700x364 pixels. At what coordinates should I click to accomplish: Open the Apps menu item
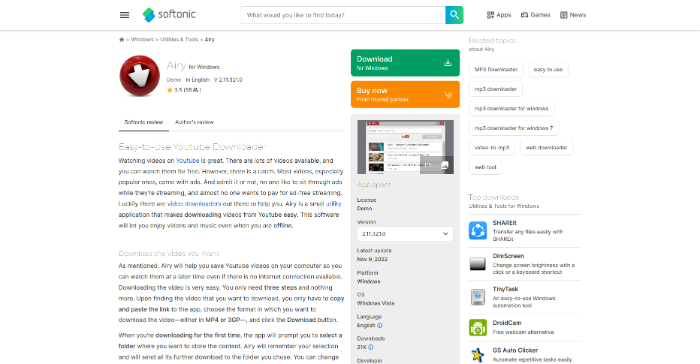tap(499, 15)
